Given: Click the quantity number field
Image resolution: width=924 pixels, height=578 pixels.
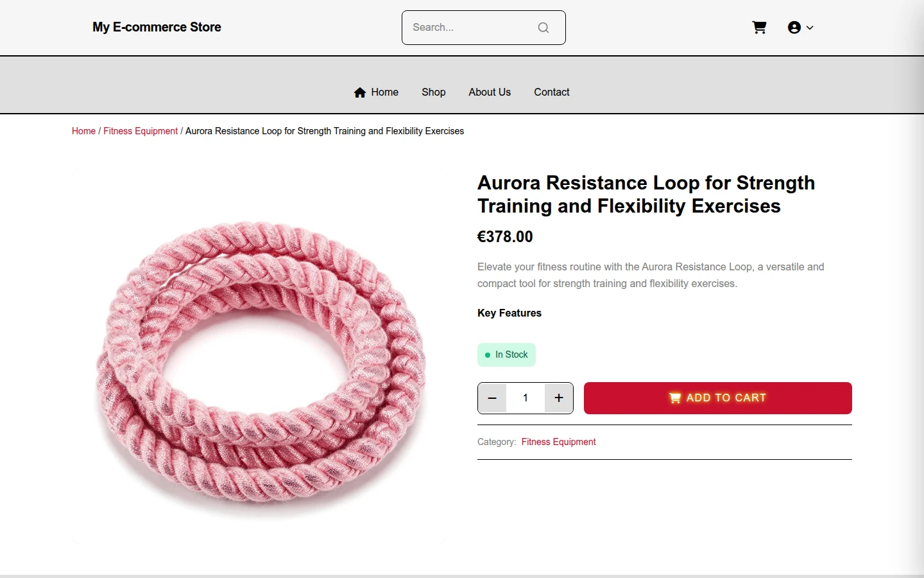Looking at the screenshot, I should coord(526,398).
